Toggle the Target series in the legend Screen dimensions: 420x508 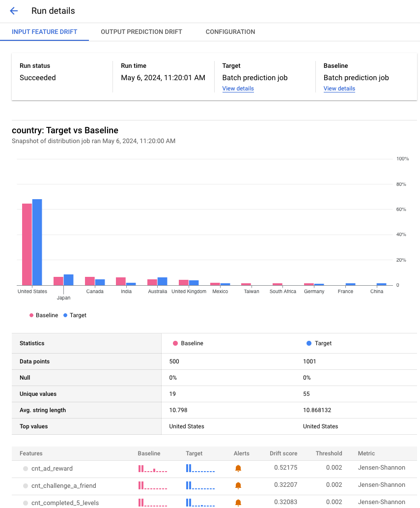click(75, 315)
